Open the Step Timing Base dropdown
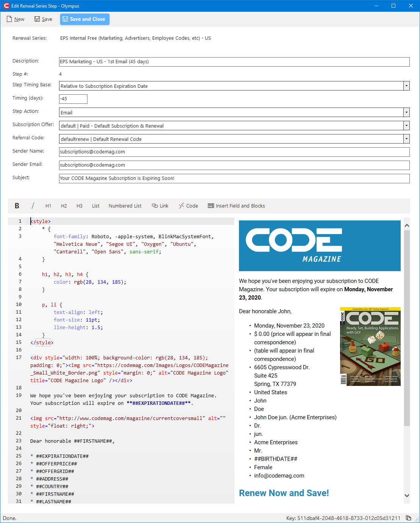 [x=406, y=86]
